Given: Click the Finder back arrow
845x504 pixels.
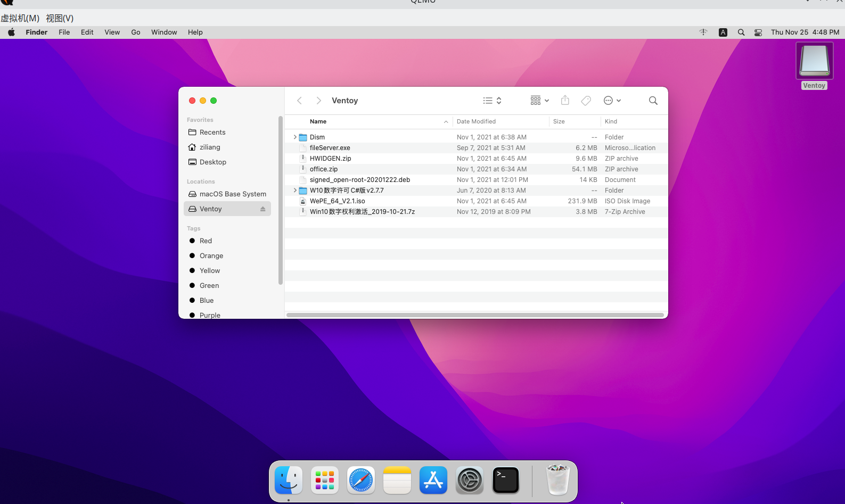Looking at the screenshot, I should pos(300,101).
